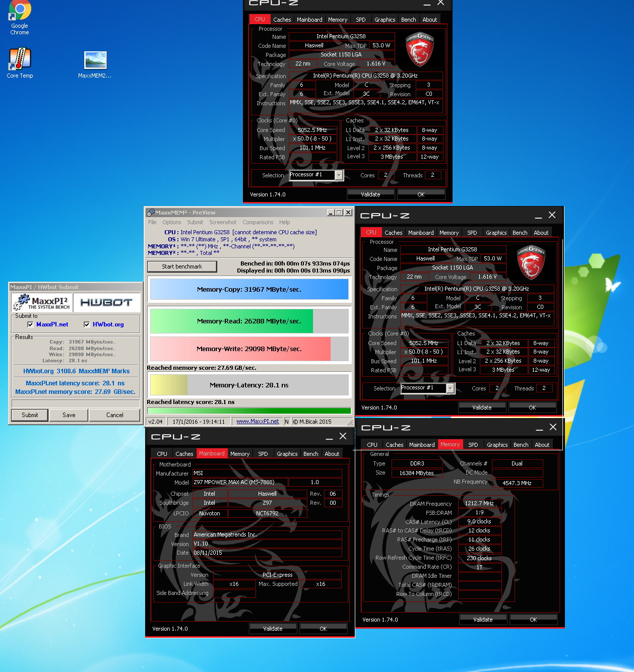The width and height of the screenshot is (634, 672).
Task: Open Graphics tab in CPU-Z beside MaxxMEM
Action: coord(496,233)
